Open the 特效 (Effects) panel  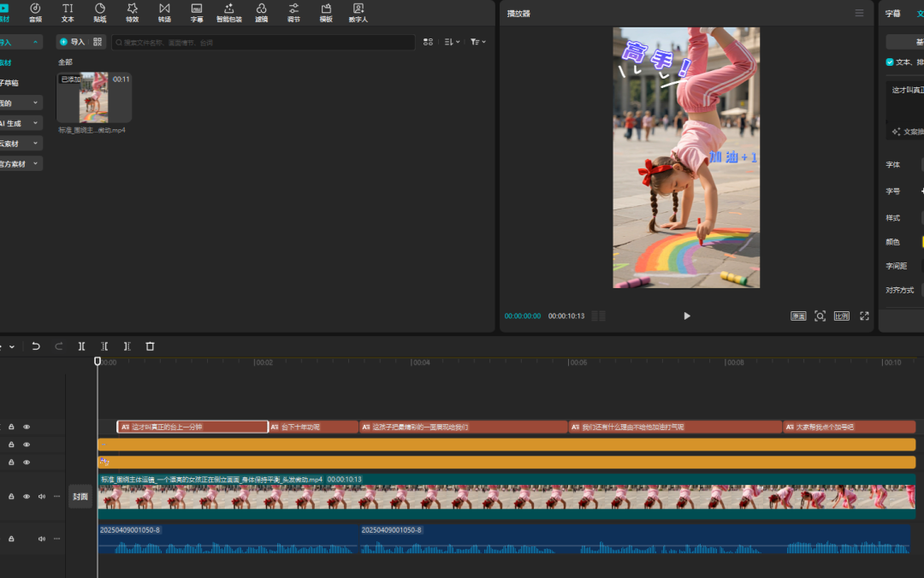(132, 12)
